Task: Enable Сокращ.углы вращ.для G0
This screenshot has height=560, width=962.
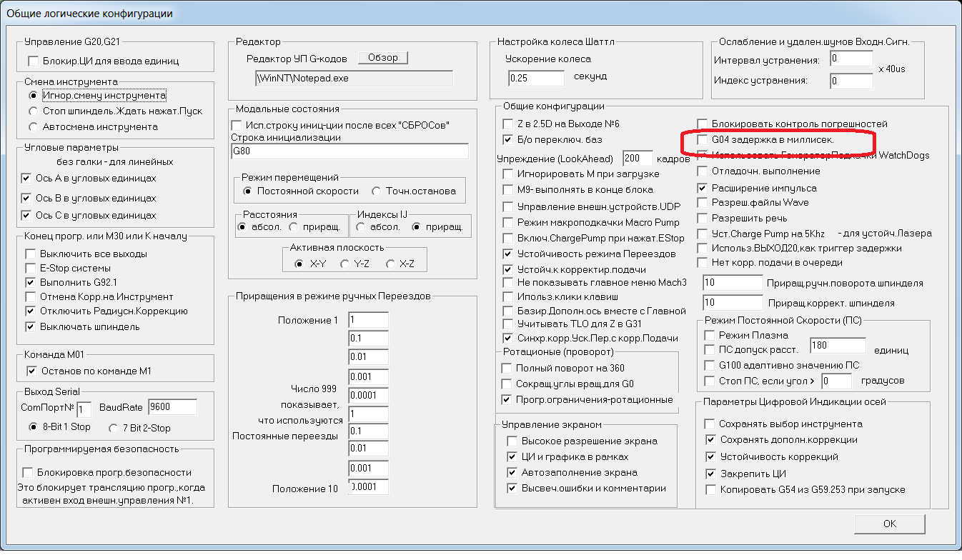Action: click(x=507, y=384)
